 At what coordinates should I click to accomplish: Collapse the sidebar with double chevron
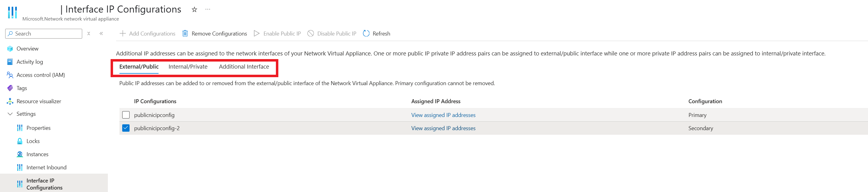pyautogui.click(x=101, y=33)
